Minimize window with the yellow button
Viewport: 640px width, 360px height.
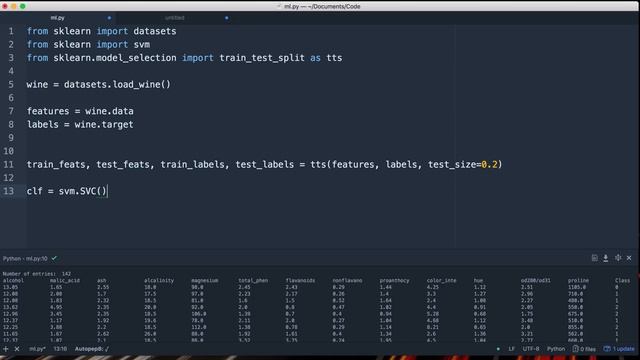point(14,6)
